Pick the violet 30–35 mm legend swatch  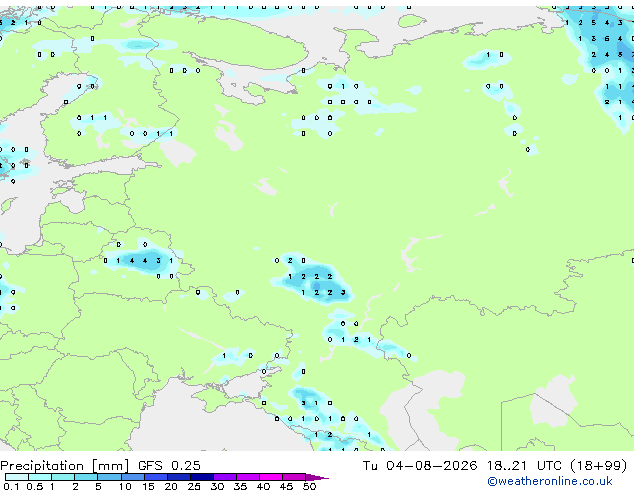(x=225, y=477)
